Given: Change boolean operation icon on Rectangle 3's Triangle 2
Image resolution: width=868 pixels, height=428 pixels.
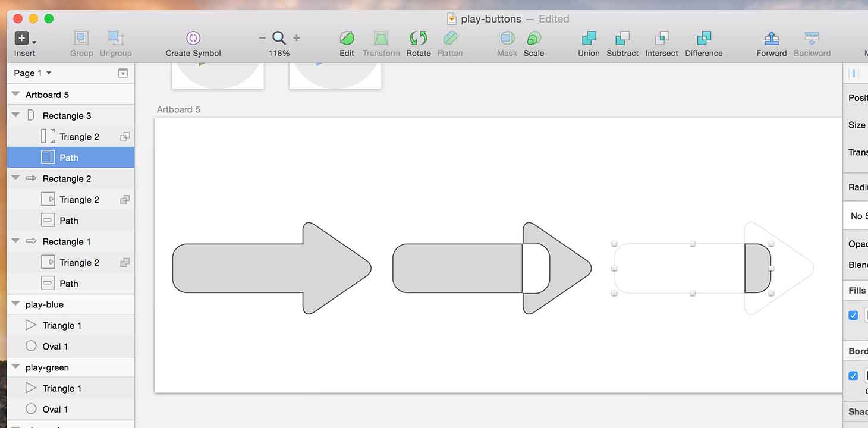Looking at the screenshot, I should point(125,137).
